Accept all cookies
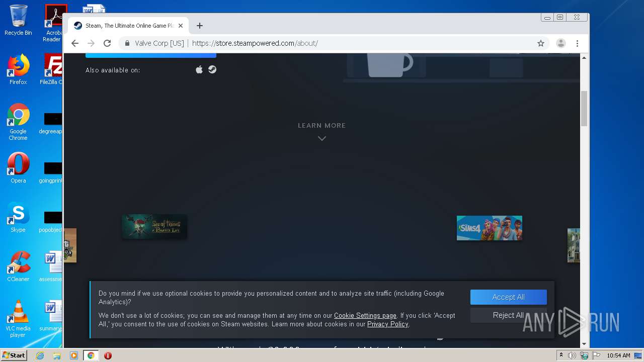This screenshot has width=644, height=362. point(509,297)
